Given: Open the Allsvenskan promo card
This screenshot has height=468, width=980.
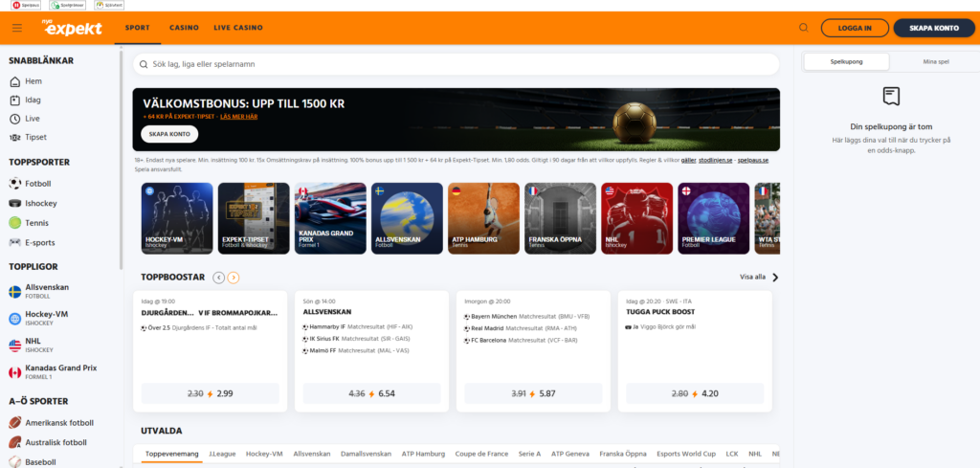Looking at the screenshot, I should point(407,218).
